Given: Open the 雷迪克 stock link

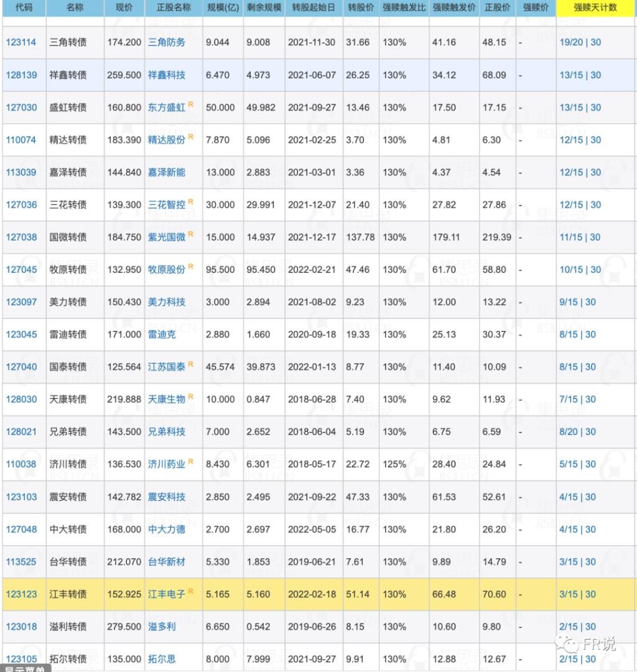Looking at the screenshot, I should [162, 334].
